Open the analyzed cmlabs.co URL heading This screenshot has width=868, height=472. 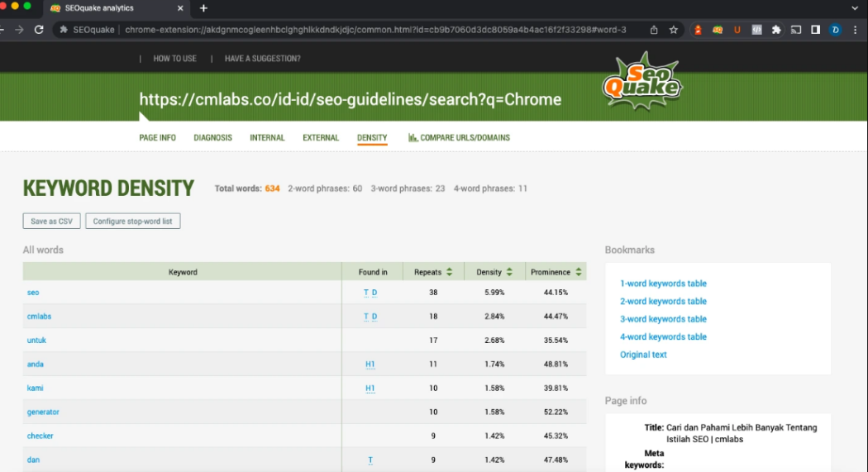pyautogui.click(x=350, y=99)
